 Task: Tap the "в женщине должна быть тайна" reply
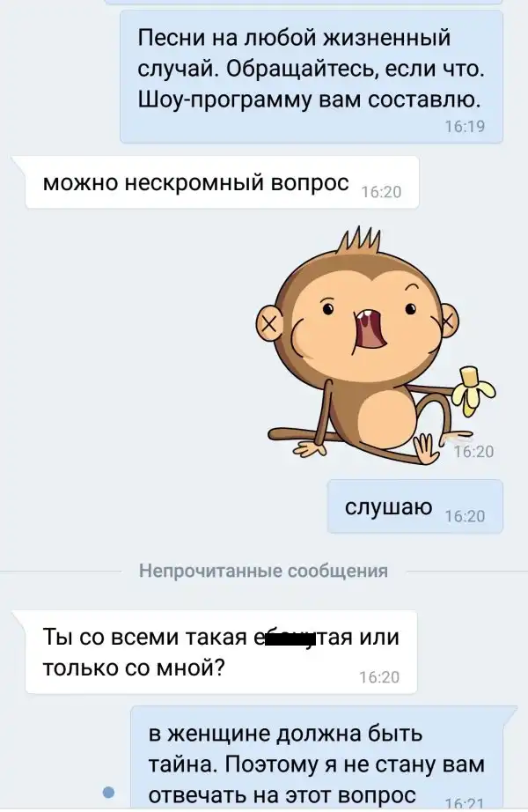pos(324,758)
